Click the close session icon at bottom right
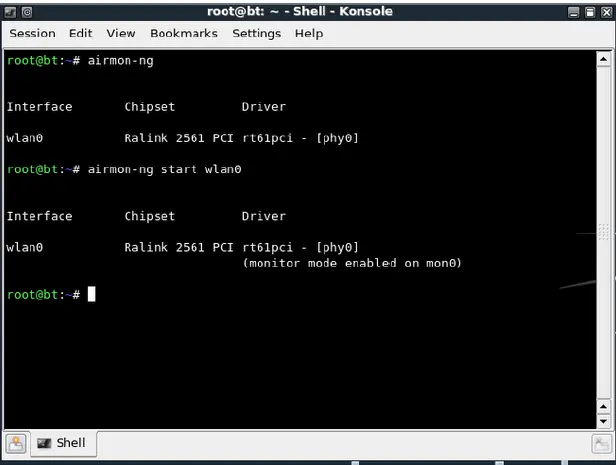The width and height of the screenshot is (616, 465). tap(601, 444)
